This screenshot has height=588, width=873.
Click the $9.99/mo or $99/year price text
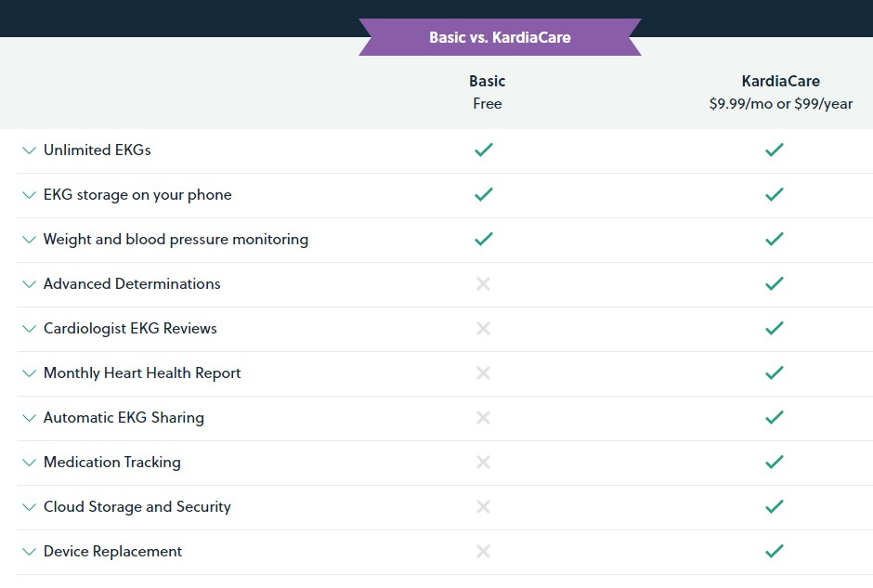pyautogui.click(x=780, y=104)
